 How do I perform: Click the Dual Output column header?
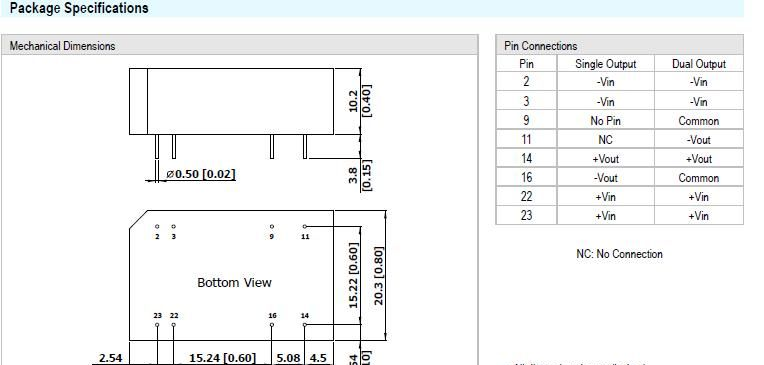699,64
